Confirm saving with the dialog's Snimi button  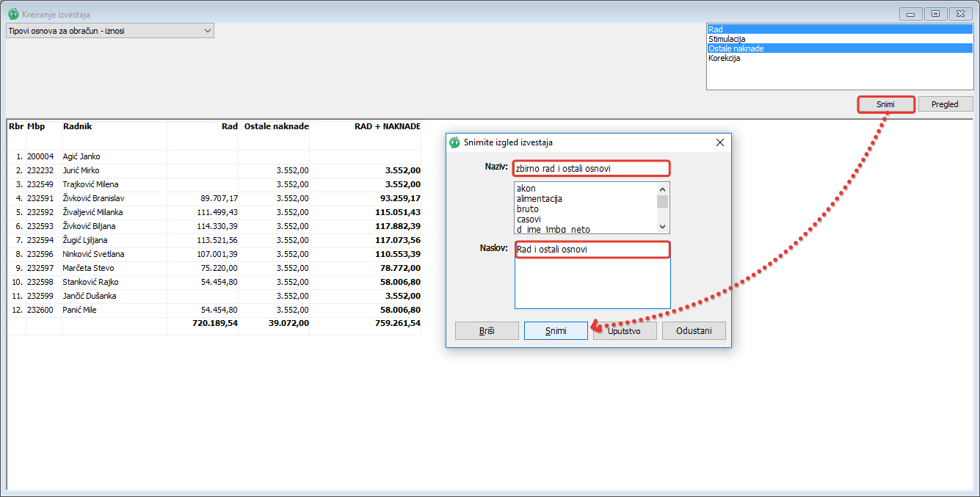(x=556, y=331)
